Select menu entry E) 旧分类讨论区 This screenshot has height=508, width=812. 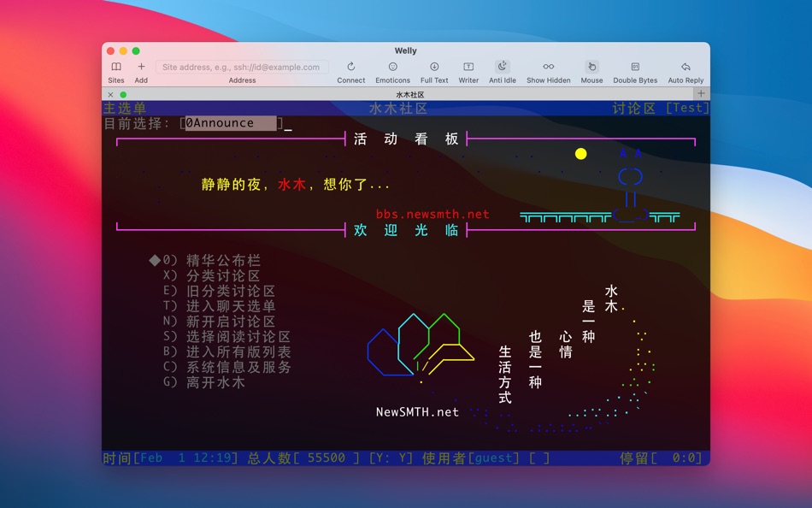(219, 291)
